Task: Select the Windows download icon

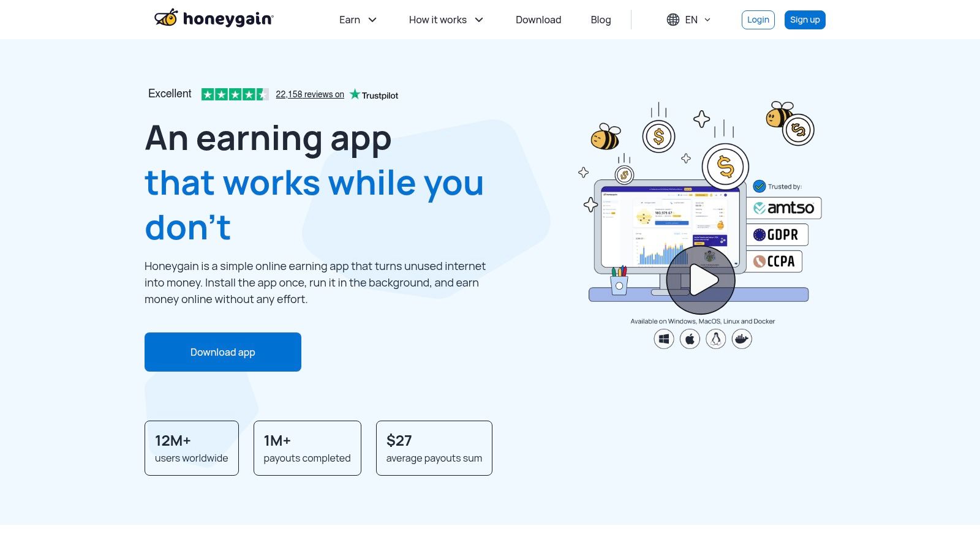Action: [663, 339]
